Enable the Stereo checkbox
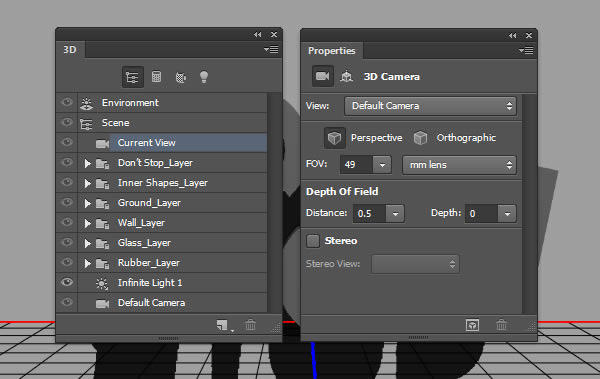Viewport: 600px width, 379px height. point(313,241)
